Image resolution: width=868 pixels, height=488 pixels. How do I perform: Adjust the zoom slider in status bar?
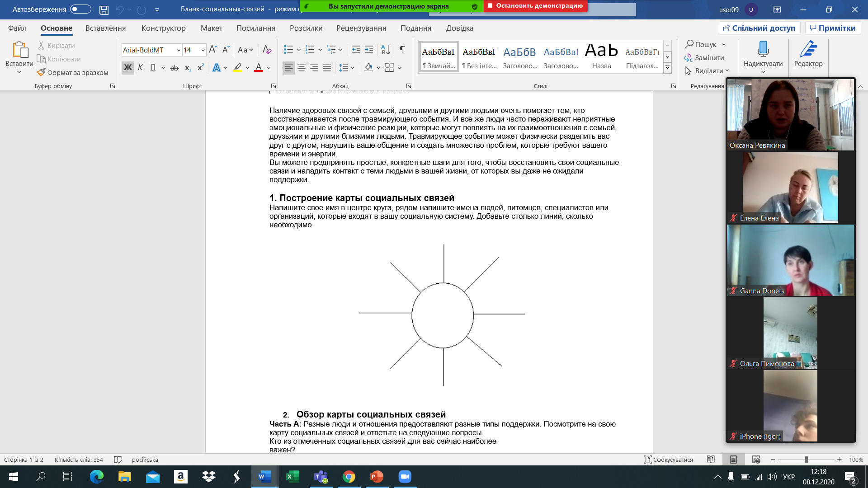(806, 460)
